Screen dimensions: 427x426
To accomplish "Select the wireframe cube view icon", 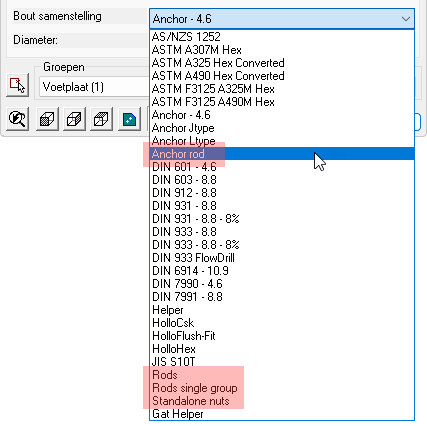I will (x=101, y=119).
